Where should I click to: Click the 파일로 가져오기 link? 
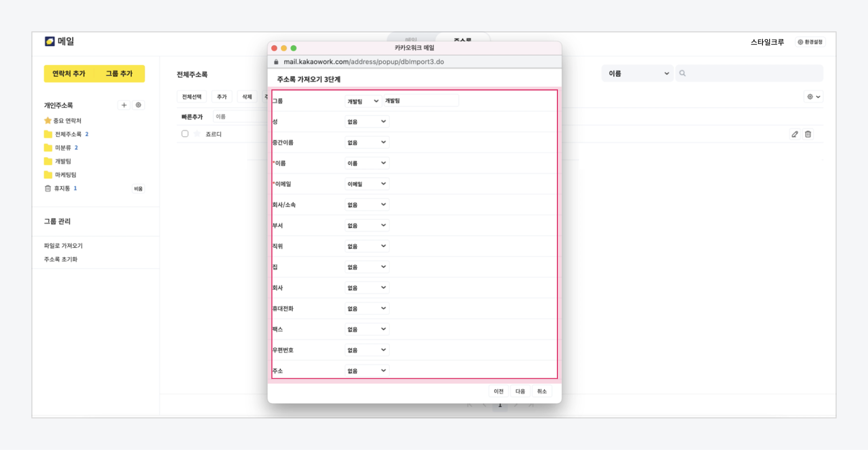pyautogui.click(x=63, y=246)
